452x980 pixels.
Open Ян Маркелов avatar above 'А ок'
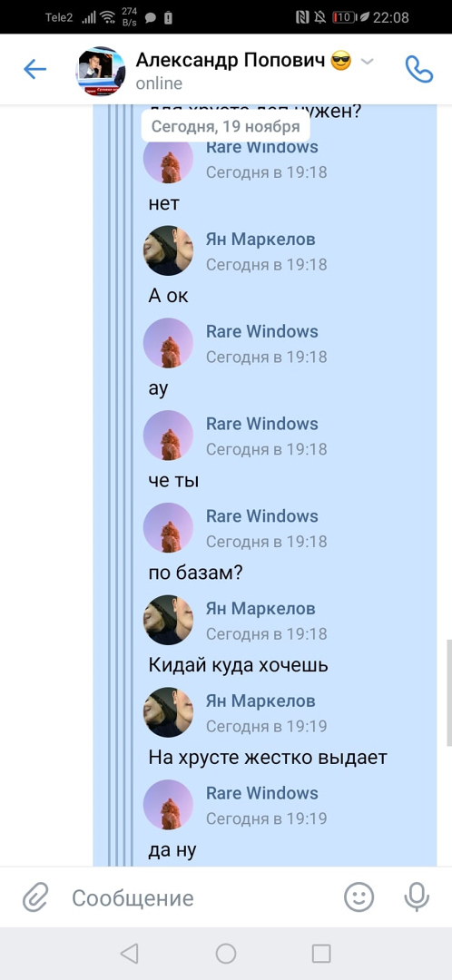(168, 250)
